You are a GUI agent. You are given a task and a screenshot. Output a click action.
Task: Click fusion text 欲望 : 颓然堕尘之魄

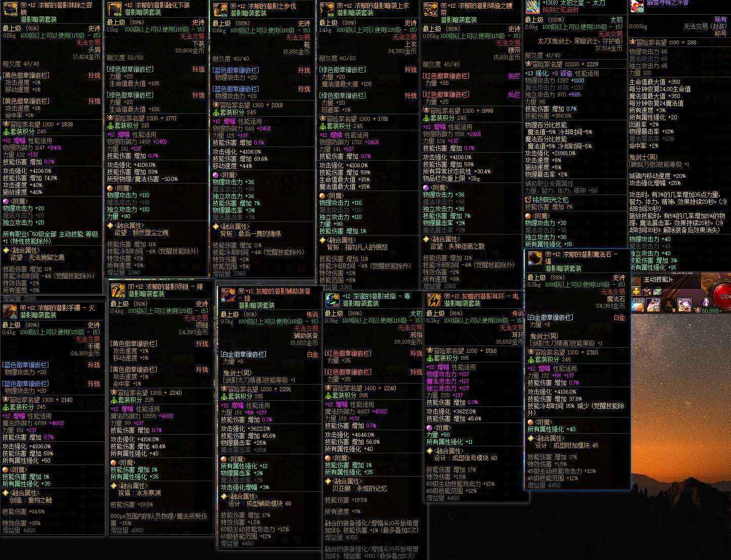pos(141,233)
